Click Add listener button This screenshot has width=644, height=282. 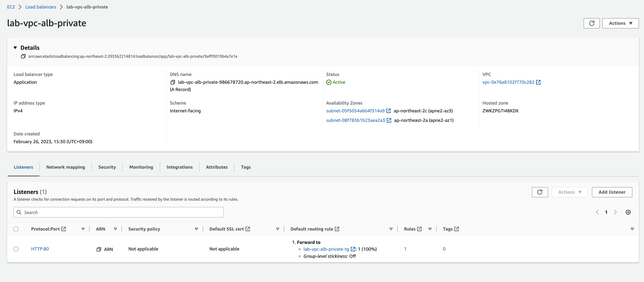point(612,192)
